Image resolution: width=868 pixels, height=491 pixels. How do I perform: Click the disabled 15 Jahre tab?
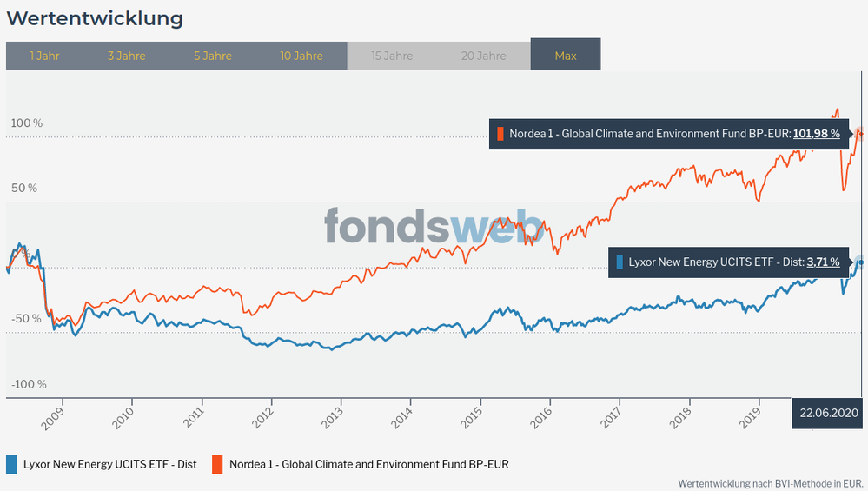[x=392, y=56]
